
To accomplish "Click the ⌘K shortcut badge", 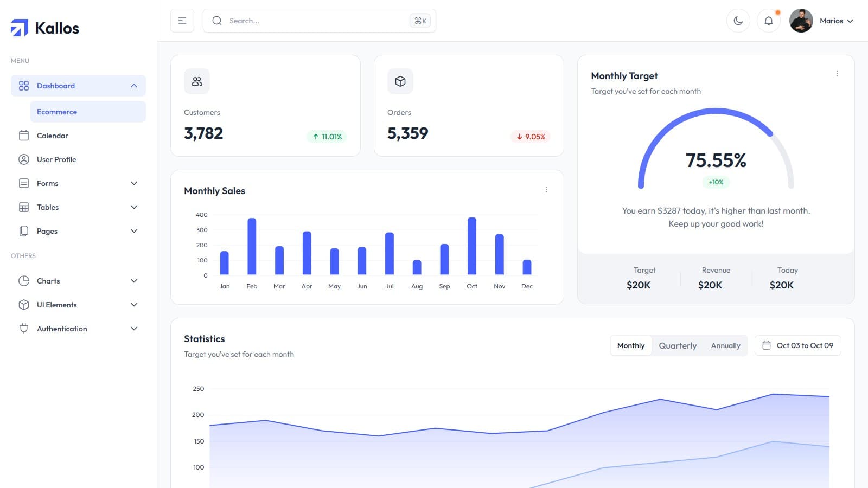I will coord(420,21).
